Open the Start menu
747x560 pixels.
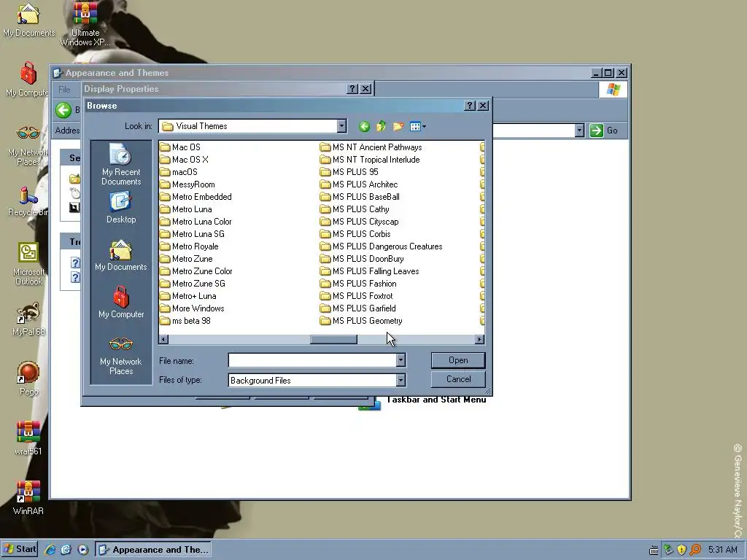click(x=20, y=549)
